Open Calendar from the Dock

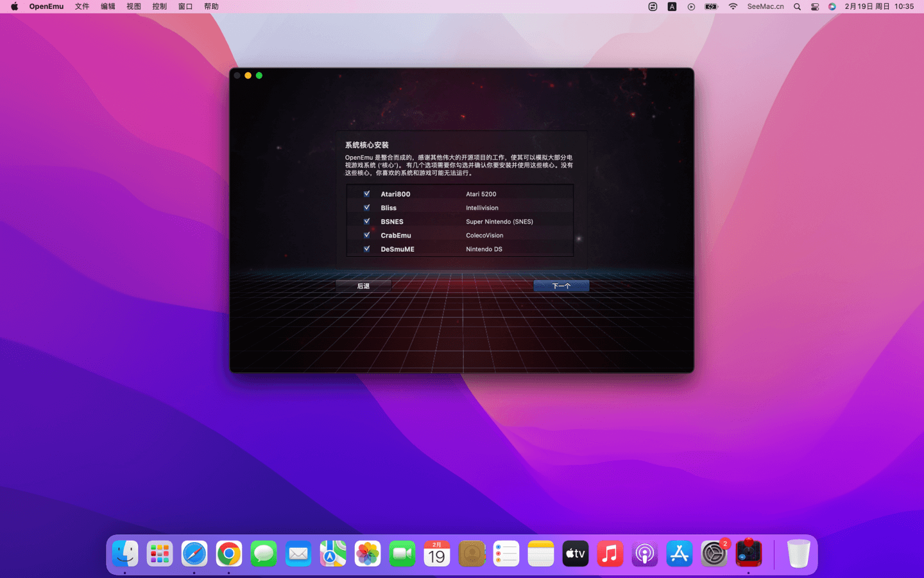(437, 554)
